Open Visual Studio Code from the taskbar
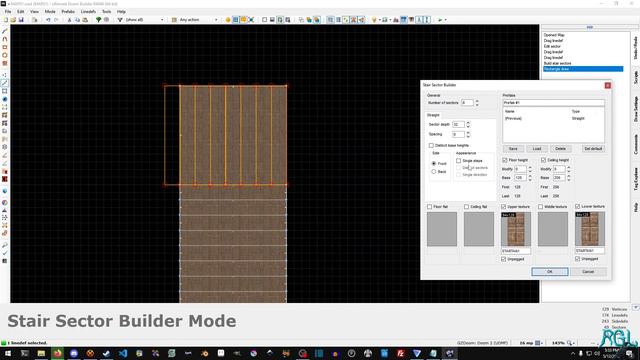Screen dimensions: 640x360 tap(123, 353)
